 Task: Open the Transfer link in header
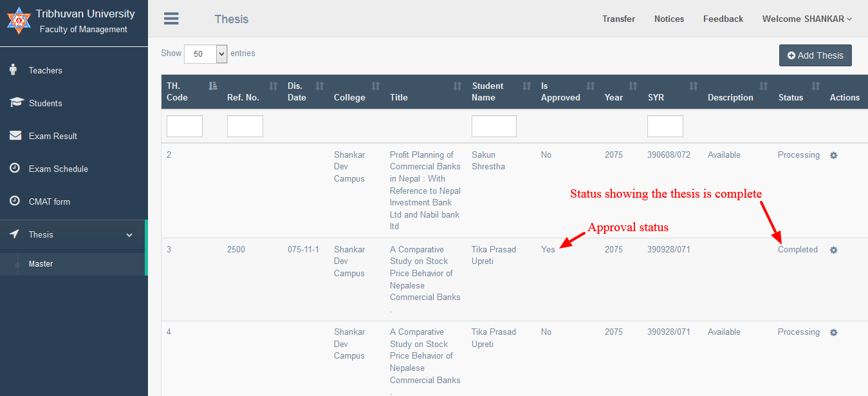click(618, 19)
